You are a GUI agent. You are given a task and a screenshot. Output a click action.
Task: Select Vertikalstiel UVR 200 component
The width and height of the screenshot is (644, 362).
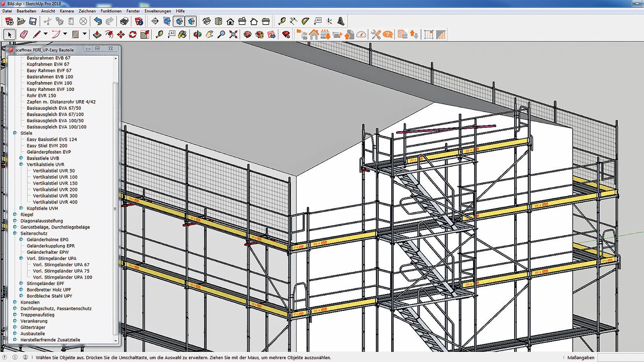[x=55, y=189]
